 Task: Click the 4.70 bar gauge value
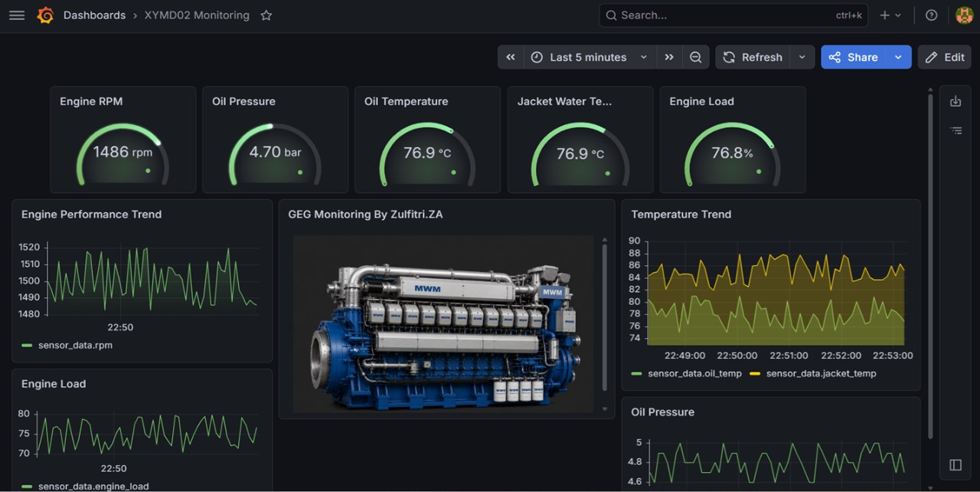point(275,153)
